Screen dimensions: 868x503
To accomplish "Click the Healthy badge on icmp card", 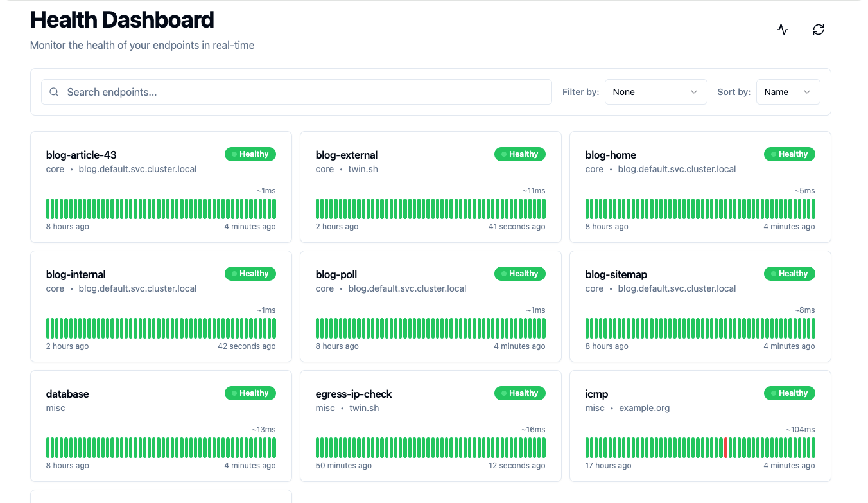I will (x=789, y=393).
